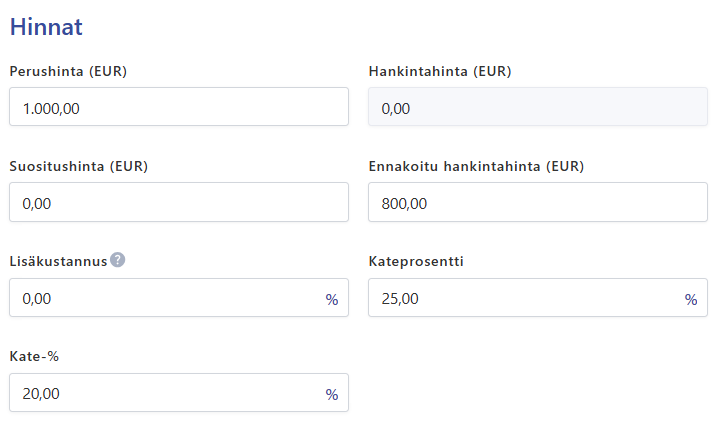Viewport: 713px width, 425px height.
Task: Click the word Perushinta in its label
Action: coord(46,71)
